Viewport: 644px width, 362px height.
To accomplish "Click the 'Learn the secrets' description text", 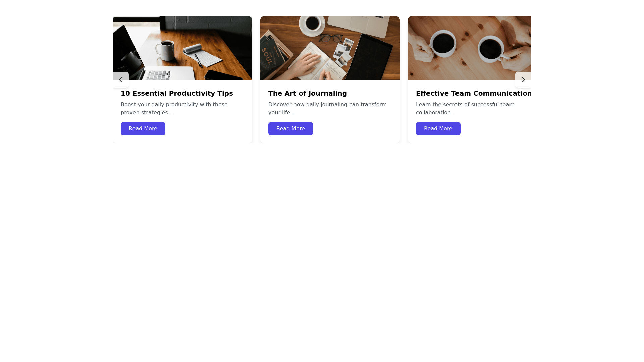I will 465,109.
